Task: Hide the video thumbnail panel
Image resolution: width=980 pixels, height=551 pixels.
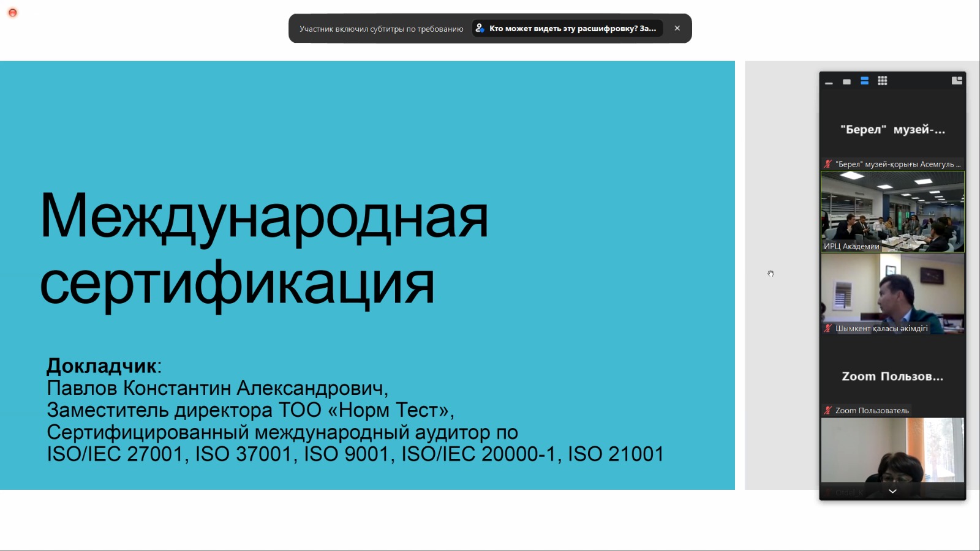Action: click(829, 81)
